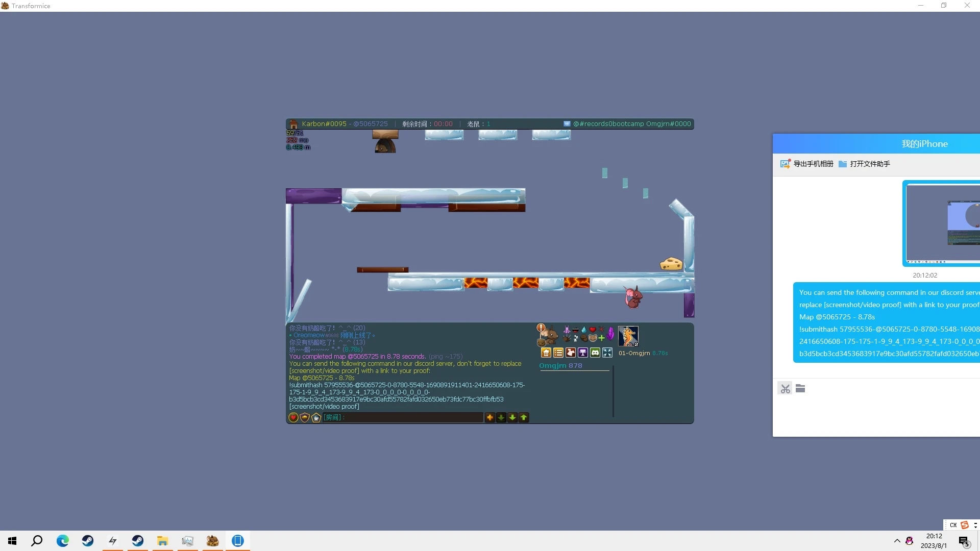
Task: Show hidden system tray icons
Action: click(897, 541)
